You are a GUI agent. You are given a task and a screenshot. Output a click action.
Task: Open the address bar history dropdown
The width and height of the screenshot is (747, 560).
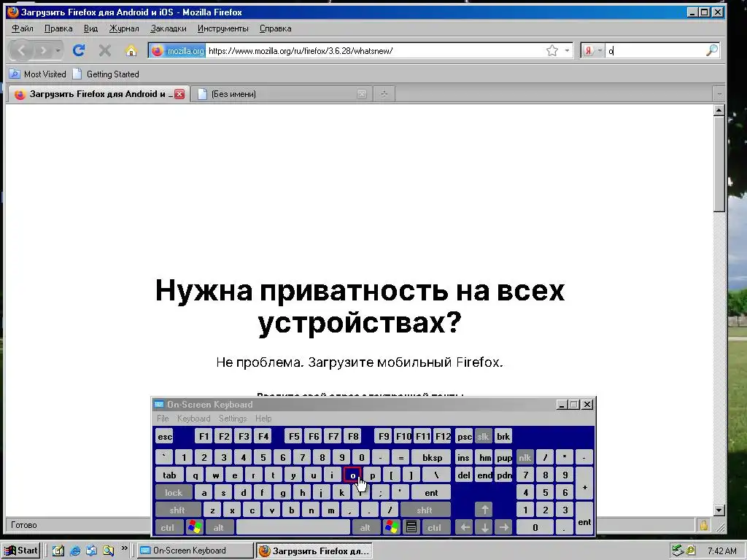tap(567, 50)
